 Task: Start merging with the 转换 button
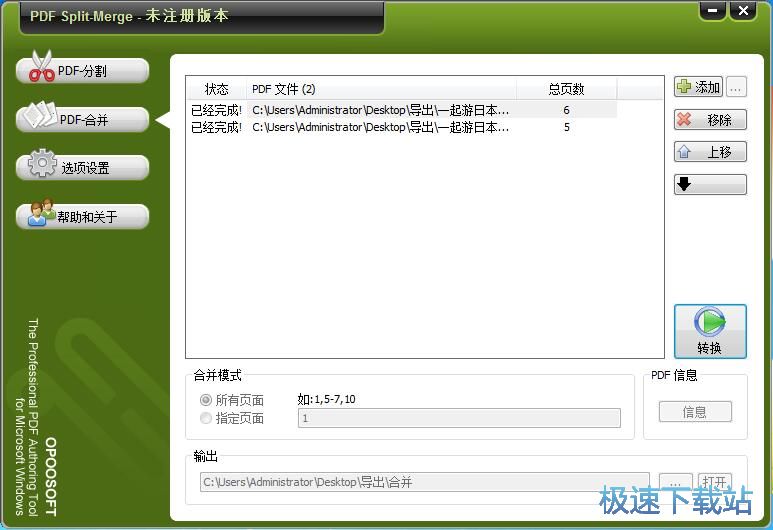point(710,331)
